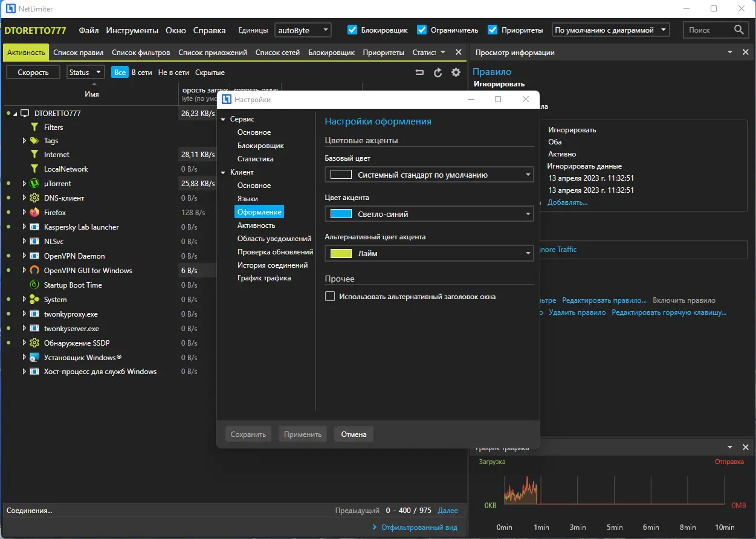756x539 pixels.
Task: Click the lime alternative accent color swatch
Action: [x=341, y=254]
